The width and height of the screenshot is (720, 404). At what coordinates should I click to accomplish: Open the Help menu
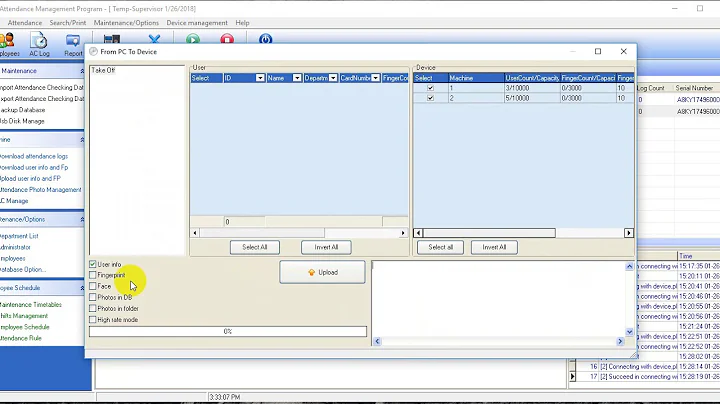(x=242, y=22)
